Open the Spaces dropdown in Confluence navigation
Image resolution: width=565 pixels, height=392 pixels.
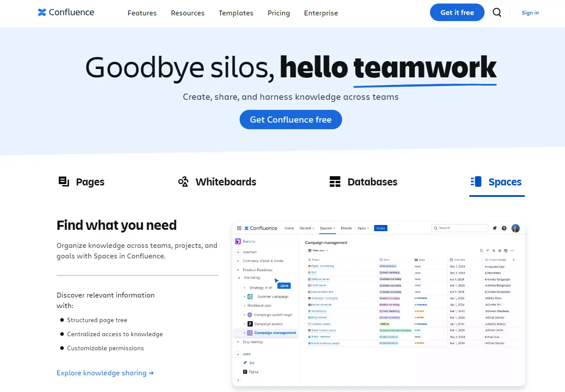click(327, 228)
